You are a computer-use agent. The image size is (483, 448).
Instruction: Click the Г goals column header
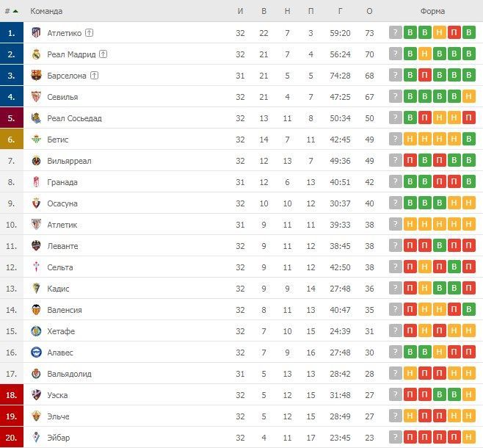tap(341, 11)
